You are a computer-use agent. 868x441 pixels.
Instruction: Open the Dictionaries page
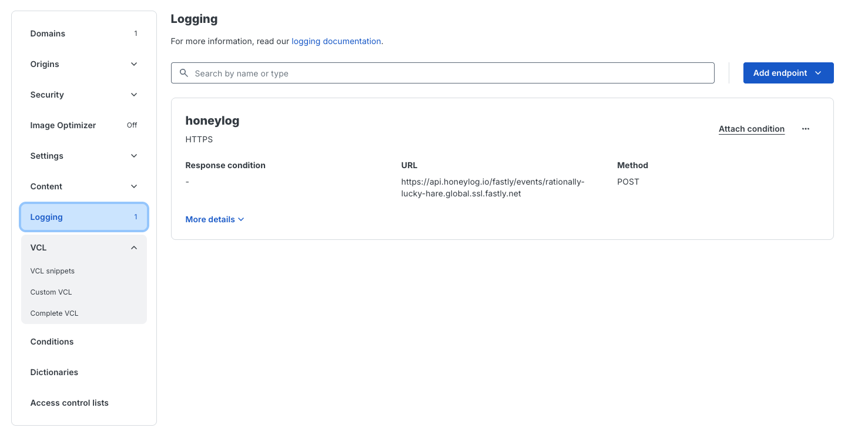point(84,372)
